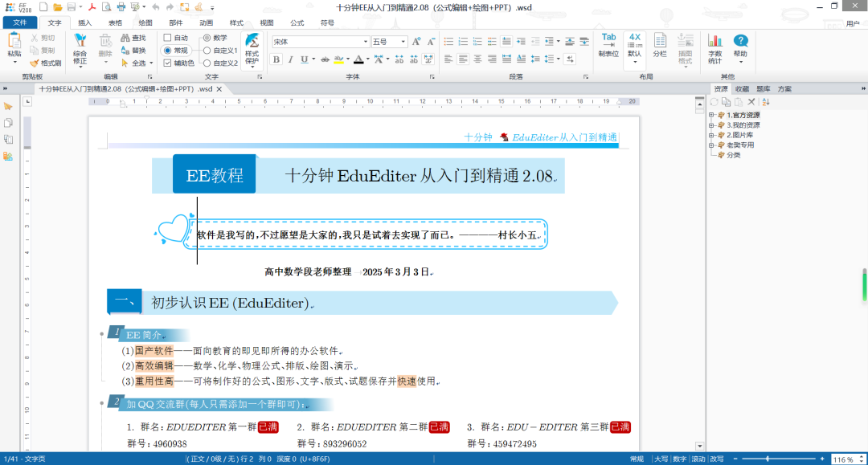The image size is (868, 465).
Task: Click the Tab 制表位 button
Action: [608, 44]
